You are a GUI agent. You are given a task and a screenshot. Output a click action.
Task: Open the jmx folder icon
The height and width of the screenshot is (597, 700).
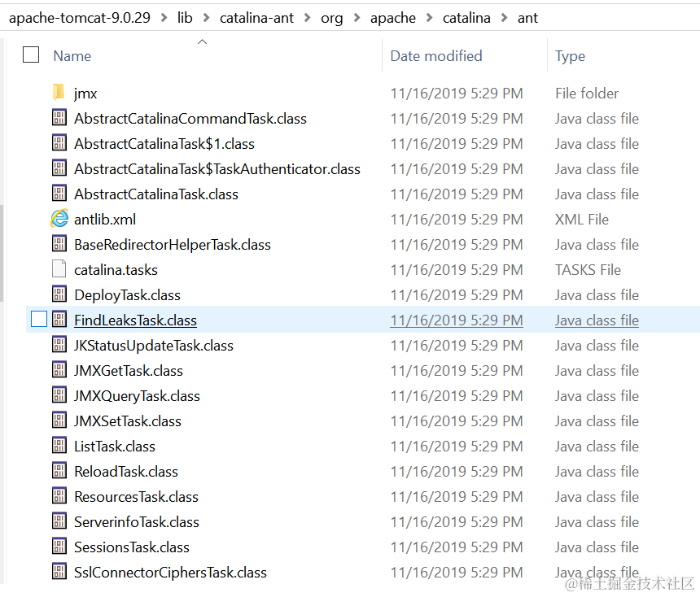(59, 93)
